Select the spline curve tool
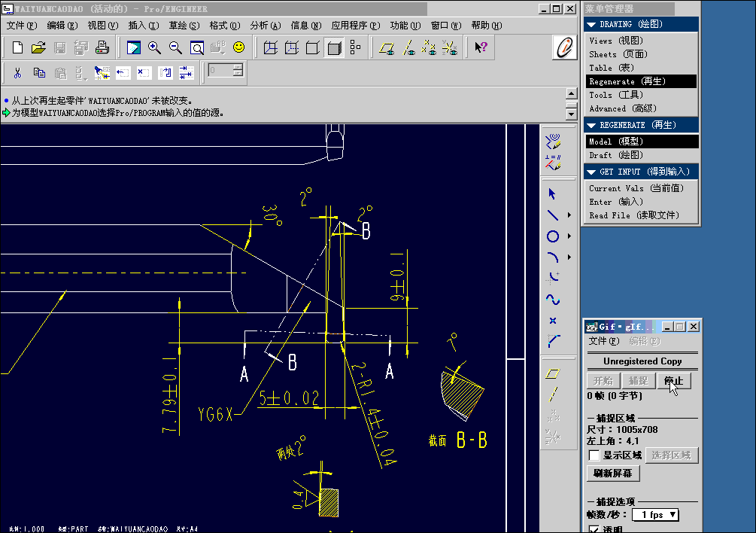Screen dimensions: 756x533 [x=553, y=300]
